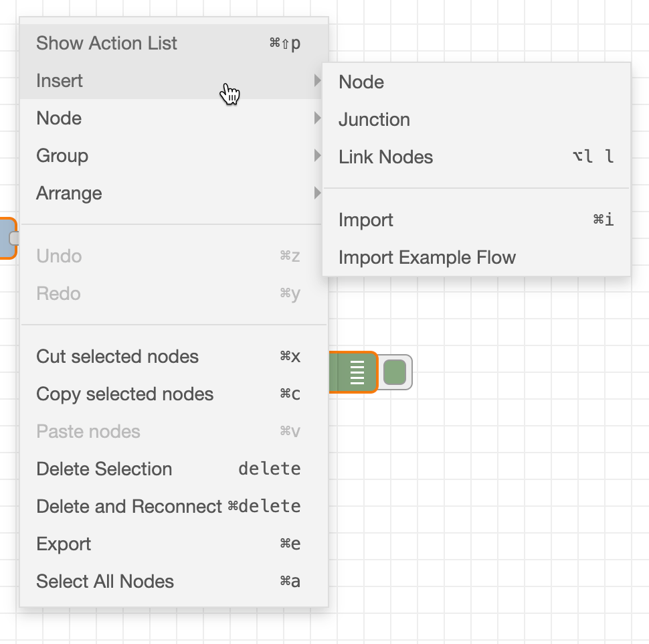Choose Delete and Reconnect
This screenshot has height=644, width=649.
tap(174, 507)
